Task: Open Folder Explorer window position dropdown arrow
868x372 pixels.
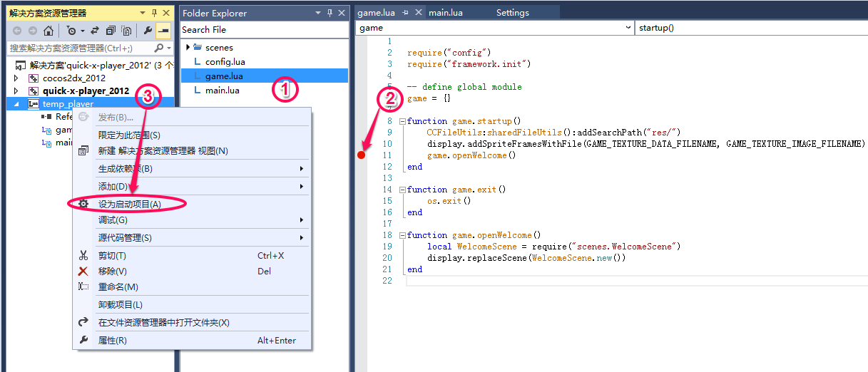Action: [319, 13]
